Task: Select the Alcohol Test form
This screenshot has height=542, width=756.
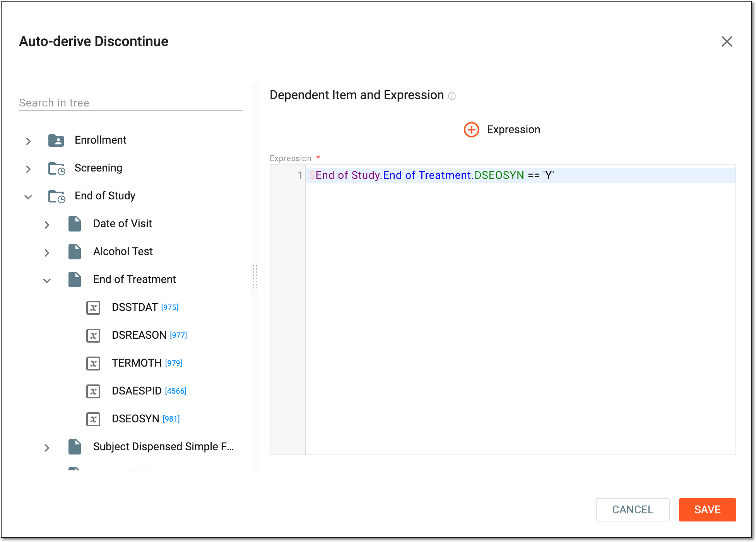Action: (x=123, y=252)
